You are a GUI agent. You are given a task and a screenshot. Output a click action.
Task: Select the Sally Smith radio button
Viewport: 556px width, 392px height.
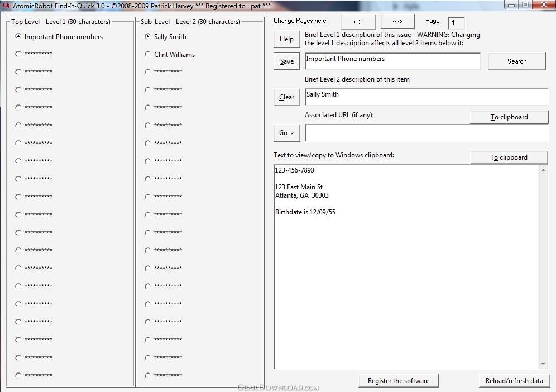pos(147,36)
